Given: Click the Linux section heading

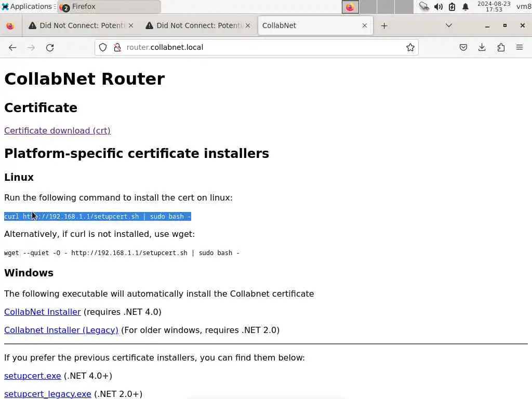Looking at the screenshot, I should 19,177.
